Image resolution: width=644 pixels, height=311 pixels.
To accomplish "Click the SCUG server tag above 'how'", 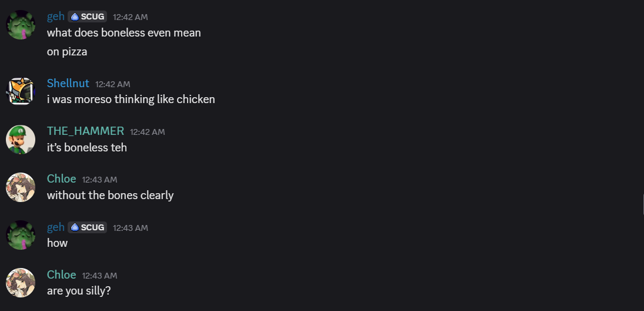I will click(x=87, y=227).
